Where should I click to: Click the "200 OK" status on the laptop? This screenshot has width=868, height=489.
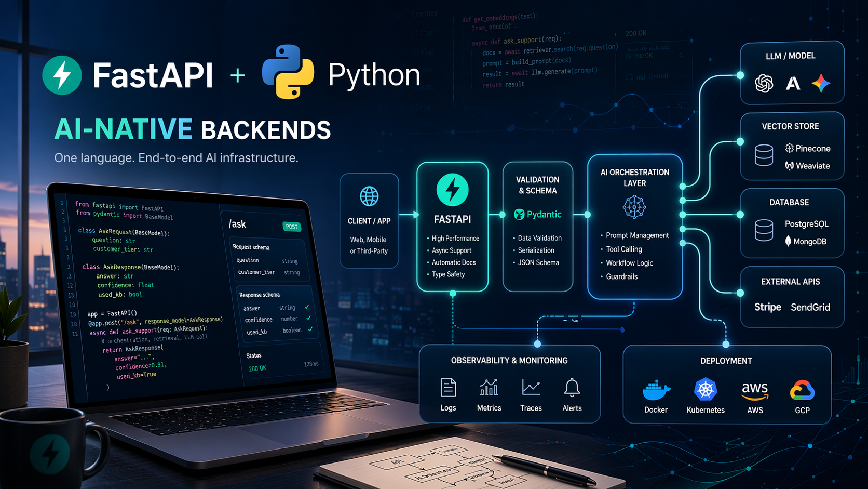(257, 368)
